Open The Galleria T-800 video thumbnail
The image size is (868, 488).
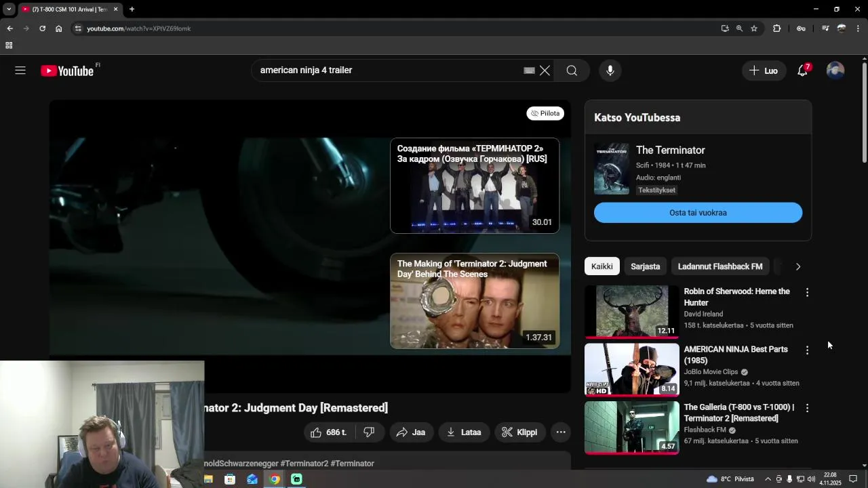click(x=631, y=427)
